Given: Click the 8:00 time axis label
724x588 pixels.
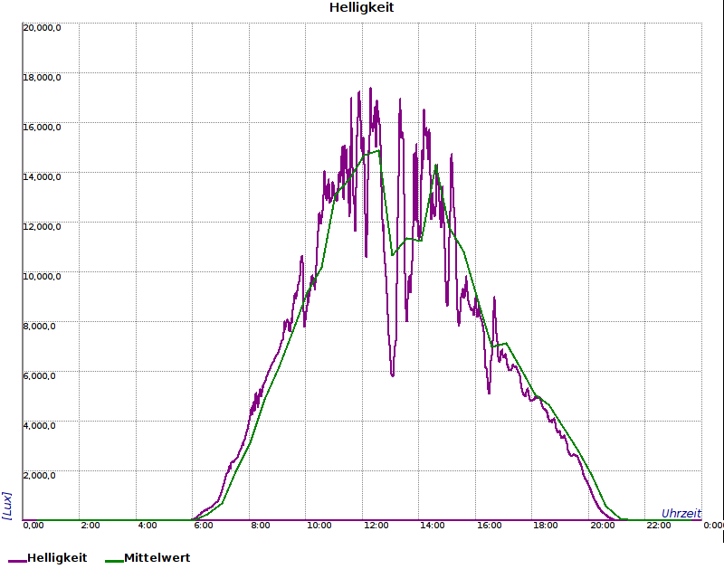Looking at the screenshot, I should [x=261, y=526].
